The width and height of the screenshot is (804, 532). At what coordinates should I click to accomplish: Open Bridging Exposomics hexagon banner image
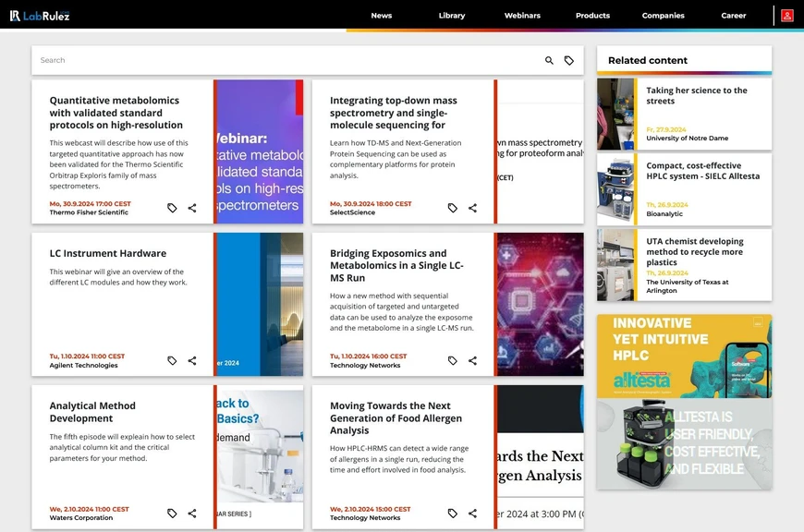tap(539, 305)
